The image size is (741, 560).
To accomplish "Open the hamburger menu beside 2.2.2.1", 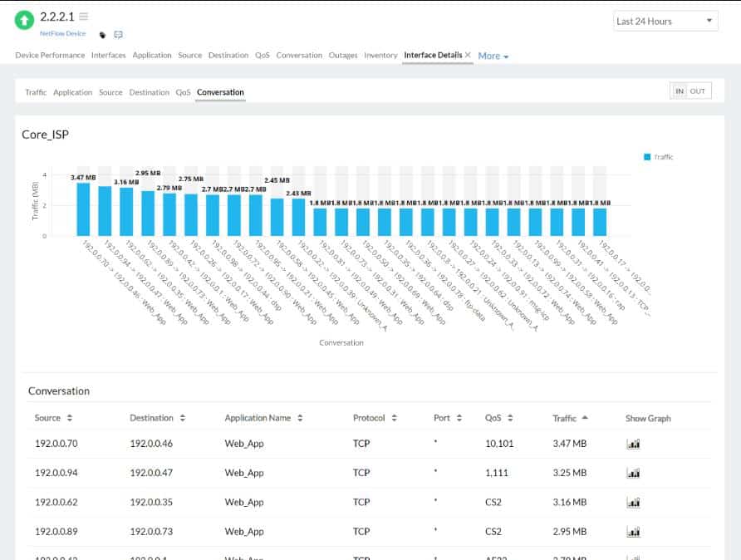I will click(84, 17).
